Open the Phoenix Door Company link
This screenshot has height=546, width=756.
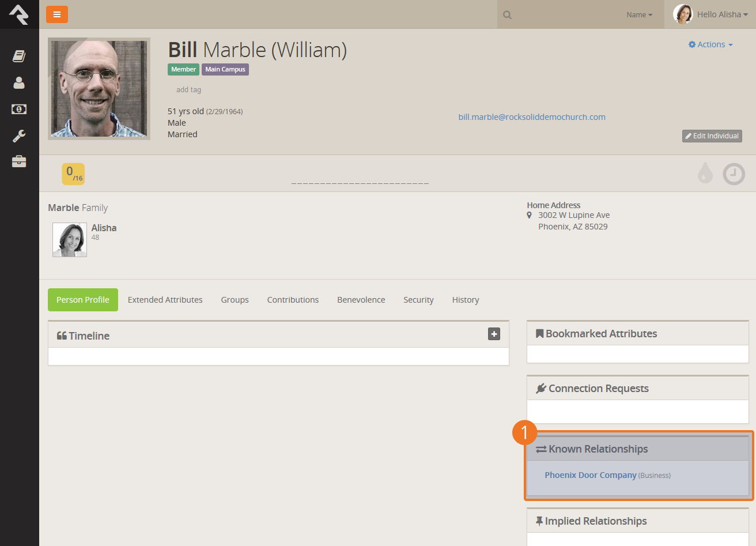coord(590,475)
